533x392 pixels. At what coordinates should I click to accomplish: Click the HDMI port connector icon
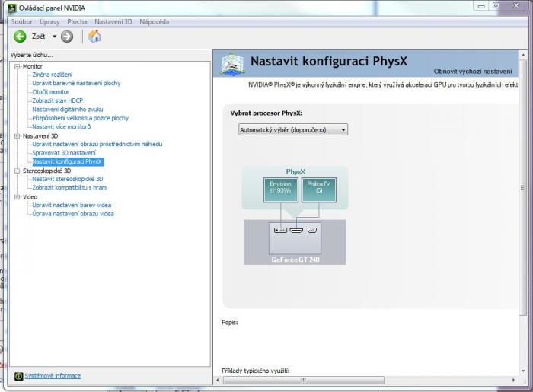click(x=296, y=229)
